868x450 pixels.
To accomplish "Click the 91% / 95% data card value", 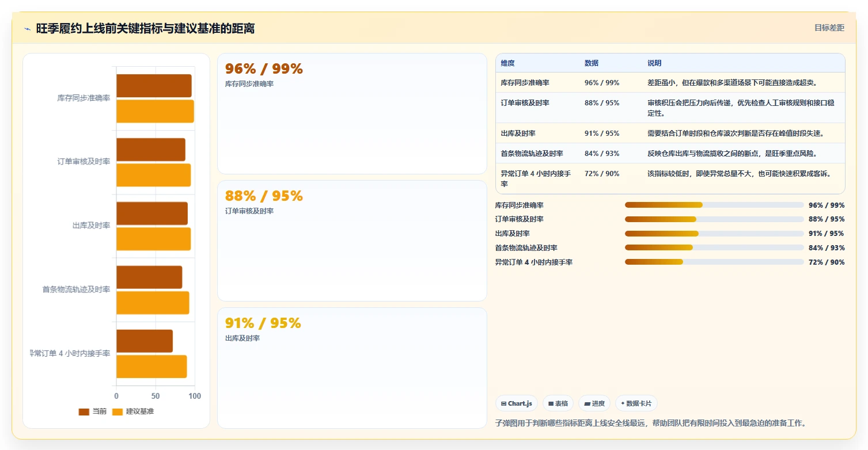I will [x=263, y=323].
